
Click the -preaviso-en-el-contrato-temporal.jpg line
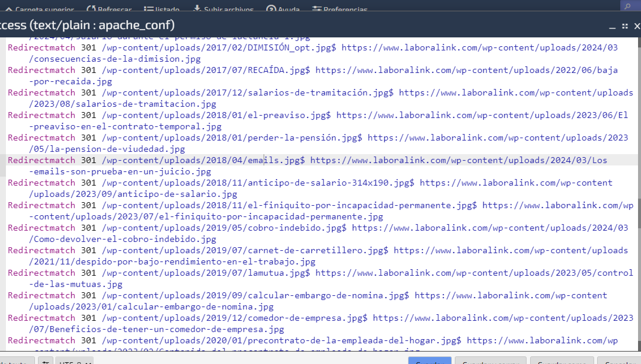click(125, 126)
